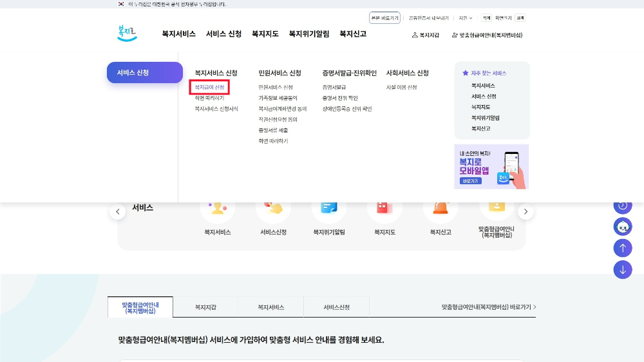Click 증명서발급·진위확인 column heading
The height and width of the screenshot is (362, 644).
click(350, 73)
